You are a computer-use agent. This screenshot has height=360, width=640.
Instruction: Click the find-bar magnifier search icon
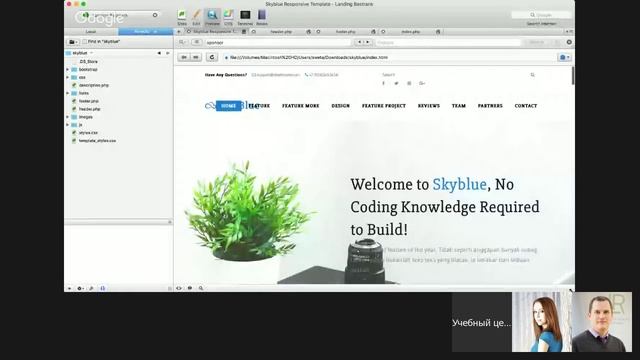tap(182, 42)
